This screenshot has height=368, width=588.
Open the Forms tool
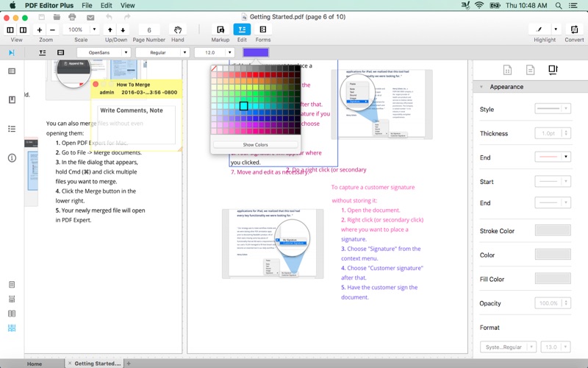pos(263,29)
